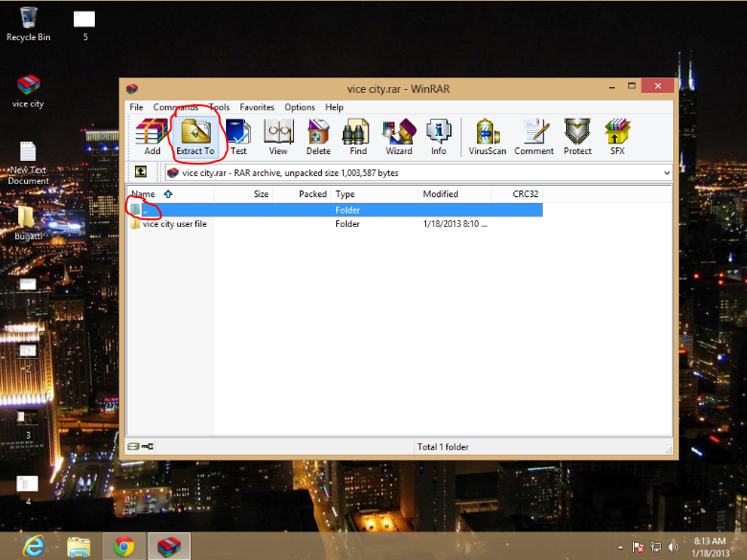Click the disk drive status icon
Screen dimensions: 747x560
click(x=133, y=446)
